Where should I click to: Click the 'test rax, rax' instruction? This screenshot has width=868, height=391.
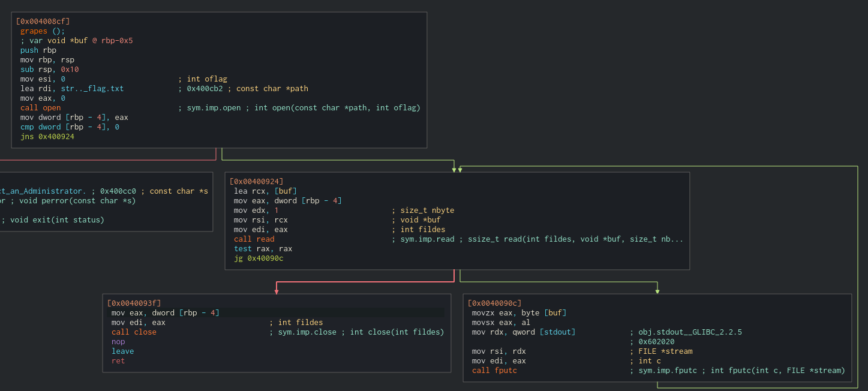[x=263, y=249]
